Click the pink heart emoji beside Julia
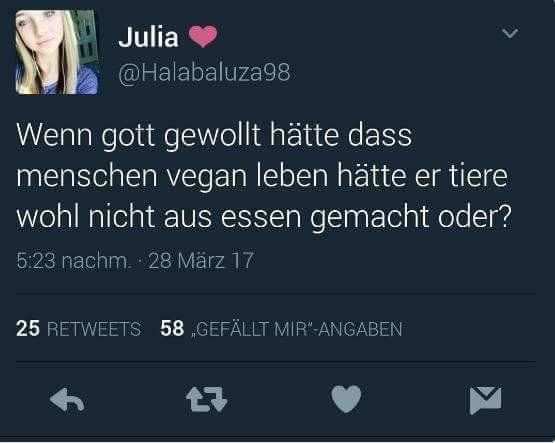Viewport: 555px width, 443px height. tap(203, 37)
